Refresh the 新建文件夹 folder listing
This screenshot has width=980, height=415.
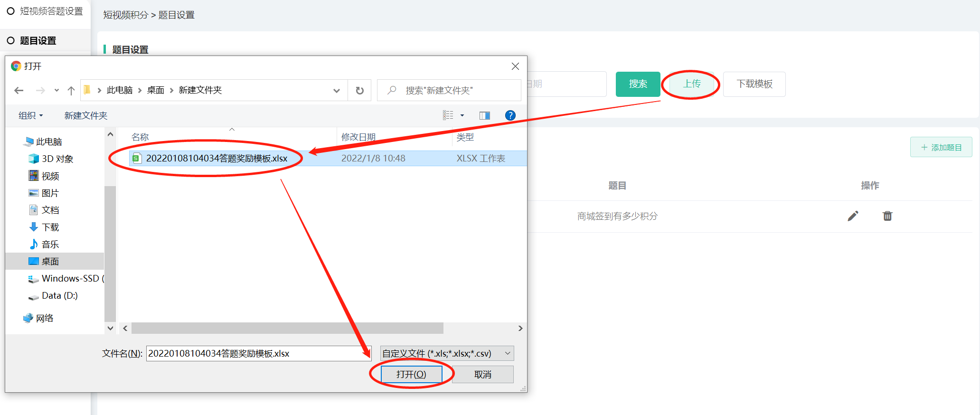coord(360,90)
